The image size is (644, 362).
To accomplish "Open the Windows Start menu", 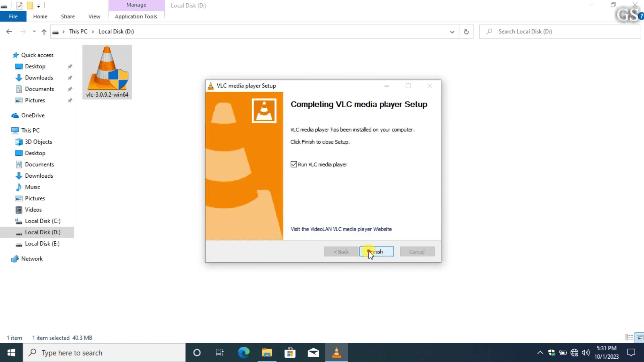I will tap(11, 353).
